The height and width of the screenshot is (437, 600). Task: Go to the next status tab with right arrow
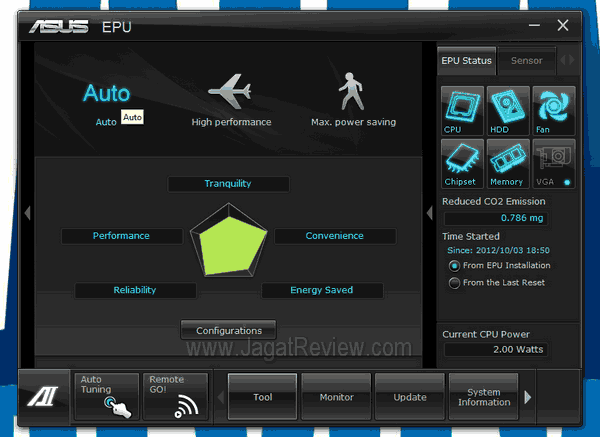point(571,60)
